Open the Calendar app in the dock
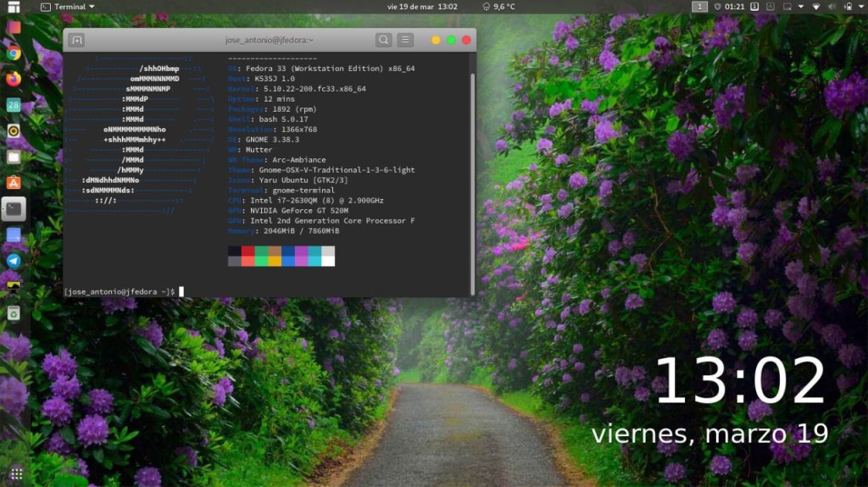The image size is (868, 487). pyautogui.click(x=14, y=105)
